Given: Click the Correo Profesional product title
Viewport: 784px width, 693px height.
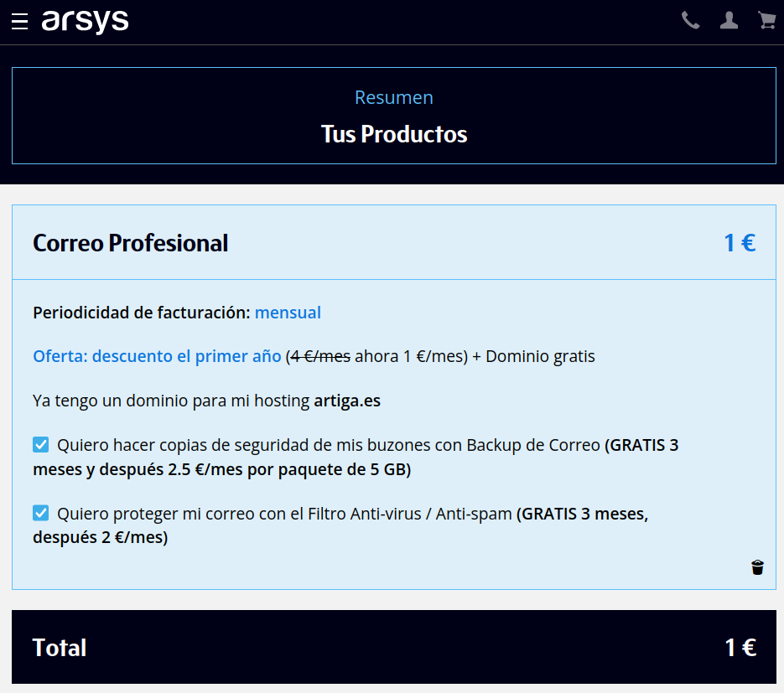Looking at the screenshot, I should click(130, 243).
